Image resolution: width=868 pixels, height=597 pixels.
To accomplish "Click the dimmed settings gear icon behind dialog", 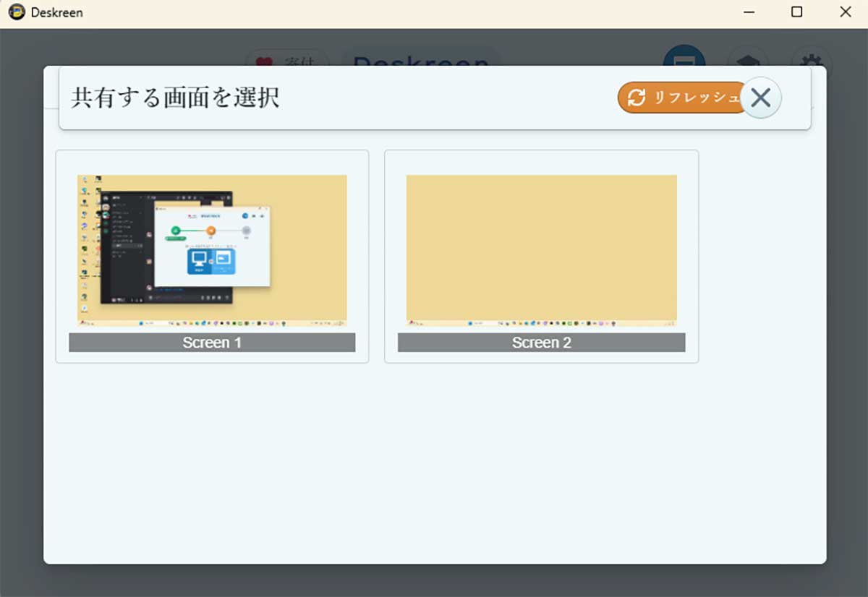I will pyautogui.click(x=812, y=58).
